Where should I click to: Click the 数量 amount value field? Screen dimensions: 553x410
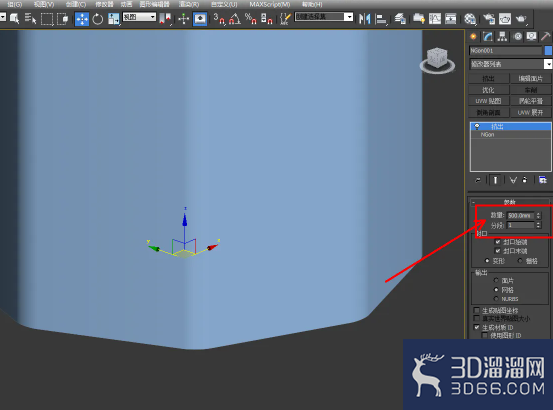point(521,215)
